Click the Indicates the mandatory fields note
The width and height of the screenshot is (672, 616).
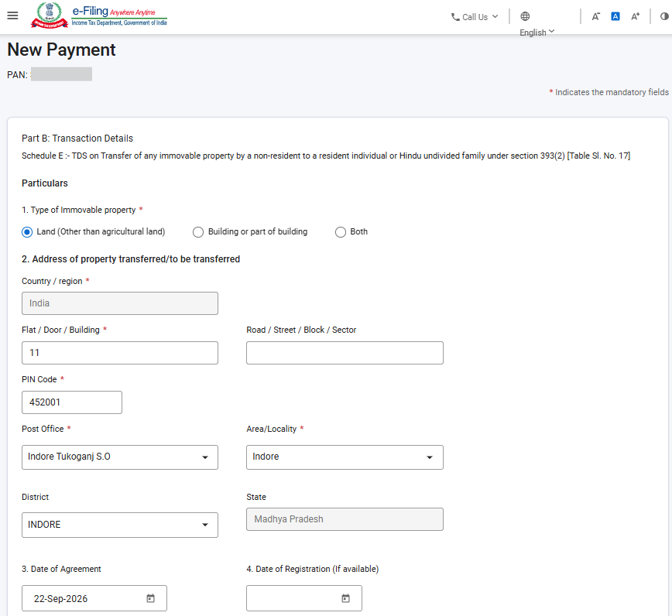click(x=609, y=92)
